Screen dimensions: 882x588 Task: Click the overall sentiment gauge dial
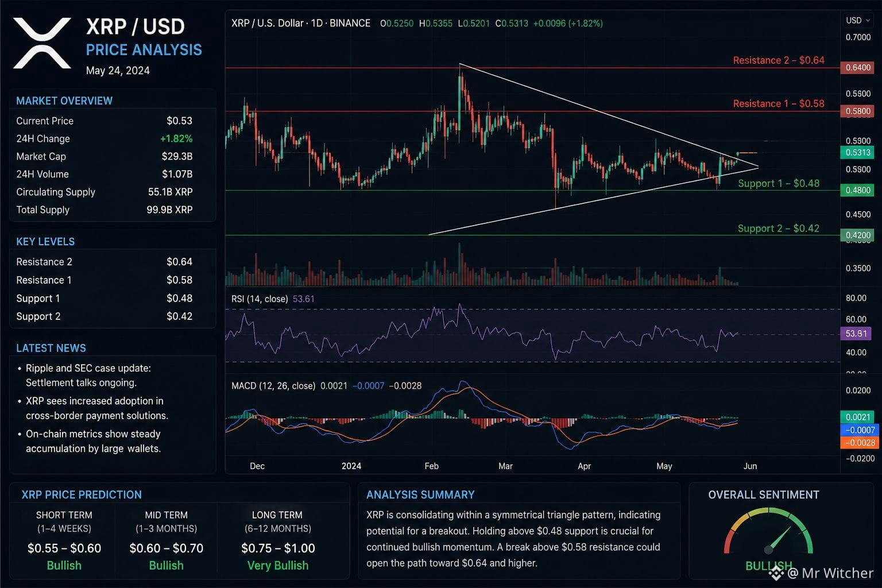[768, 532]
